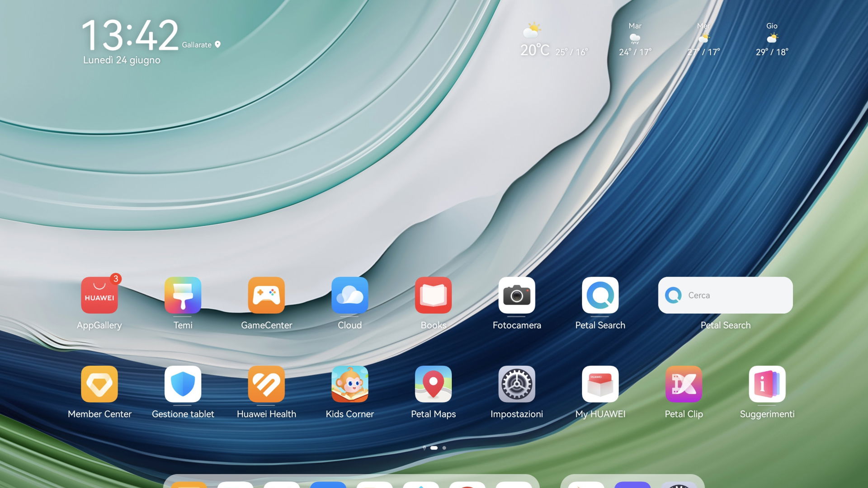Launch Petal Clip
The height and width of the screenshot is (488, 868).
click(x=684, y=384)
